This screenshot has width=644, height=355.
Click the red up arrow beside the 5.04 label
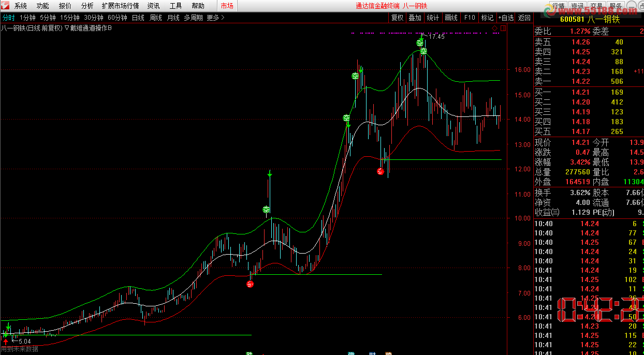click(5, 341)
